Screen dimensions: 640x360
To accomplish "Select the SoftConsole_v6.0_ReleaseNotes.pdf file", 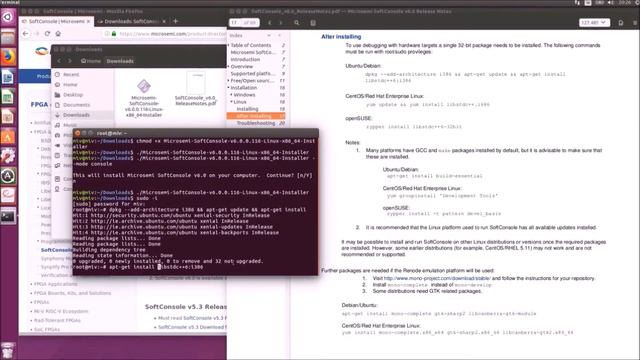I will pyautogui.click(x=196, y=89).
